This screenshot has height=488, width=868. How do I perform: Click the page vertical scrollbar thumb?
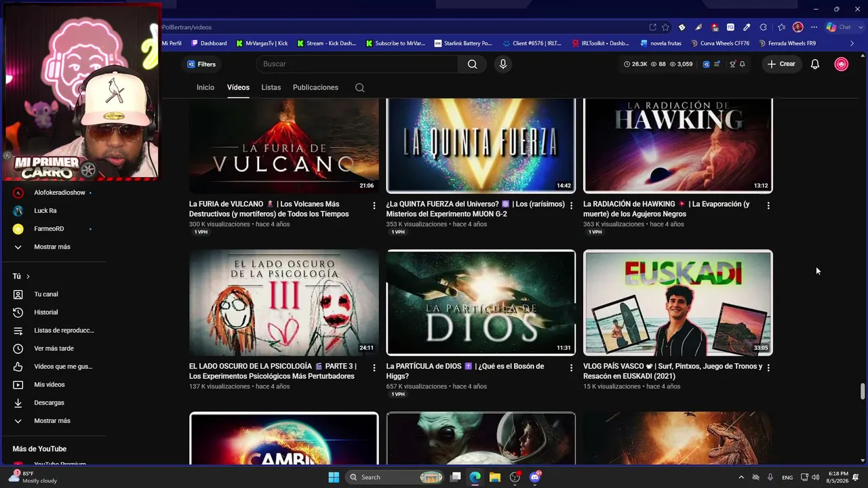[x=863, y=392]
